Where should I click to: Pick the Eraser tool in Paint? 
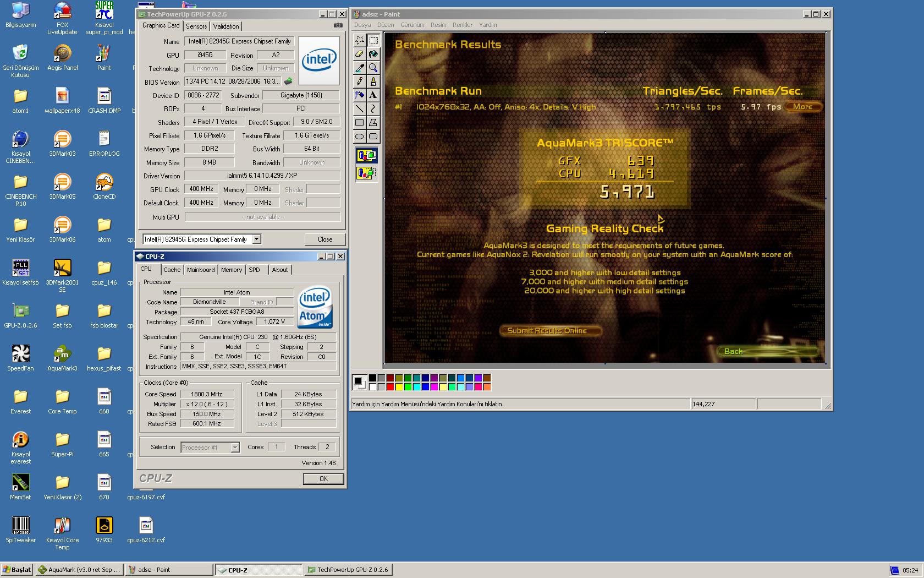(359, 54)
